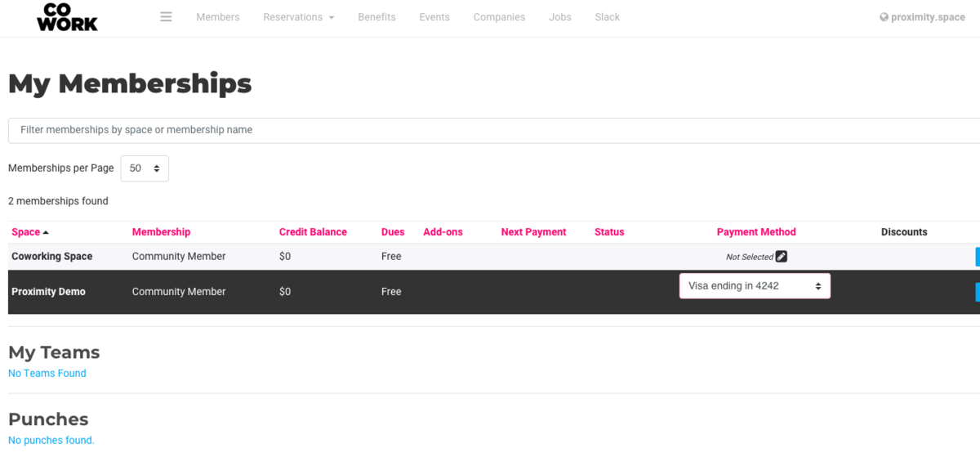The height and width of the screenshot is (457, 980).
Task: Sort by Payment Method column
Action: point(756,232)
